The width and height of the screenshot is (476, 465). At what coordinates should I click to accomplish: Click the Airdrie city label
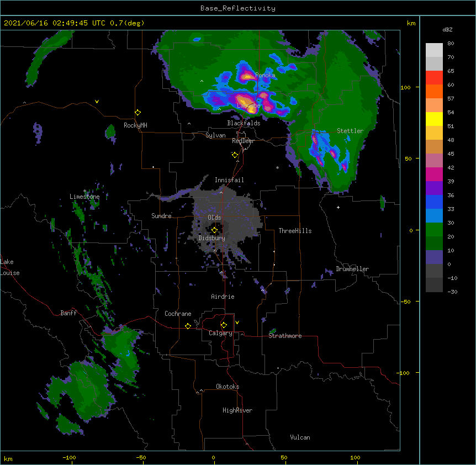click(x=223, y=297)
